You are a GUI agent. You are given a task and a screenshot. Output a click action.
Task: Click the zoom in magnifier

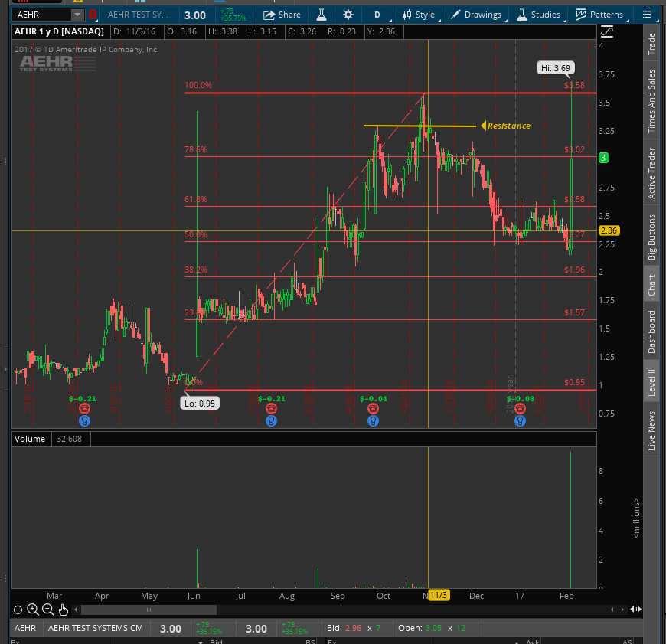pos(33,610)
